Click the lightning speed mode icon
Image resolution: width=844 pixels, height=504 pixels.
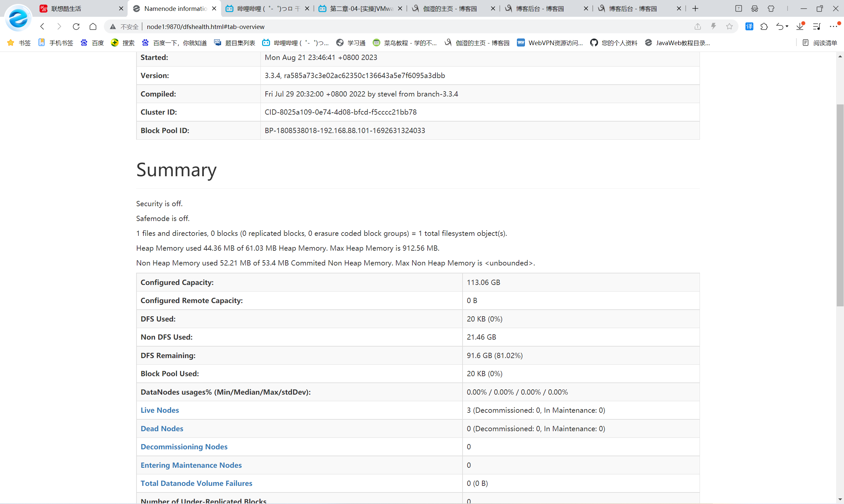[713, 26]
